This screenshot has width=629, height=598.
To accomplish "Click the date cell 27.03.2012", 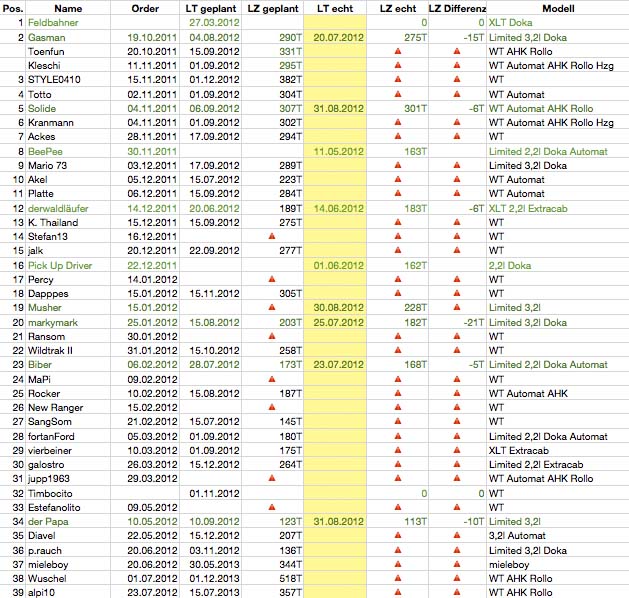I will coord(214,22).
